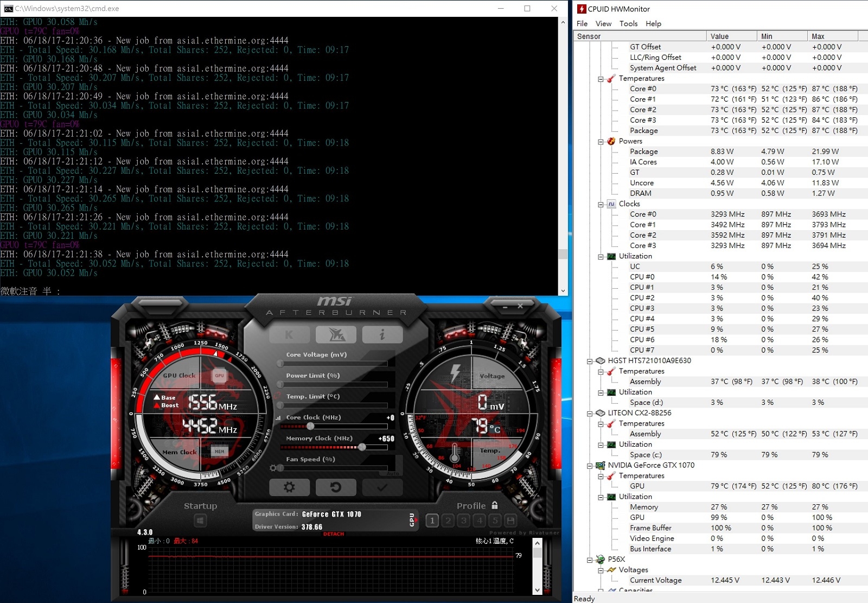Click the Max column header
The height and width of the screenshot is (603, 868).
click(833, 36)
